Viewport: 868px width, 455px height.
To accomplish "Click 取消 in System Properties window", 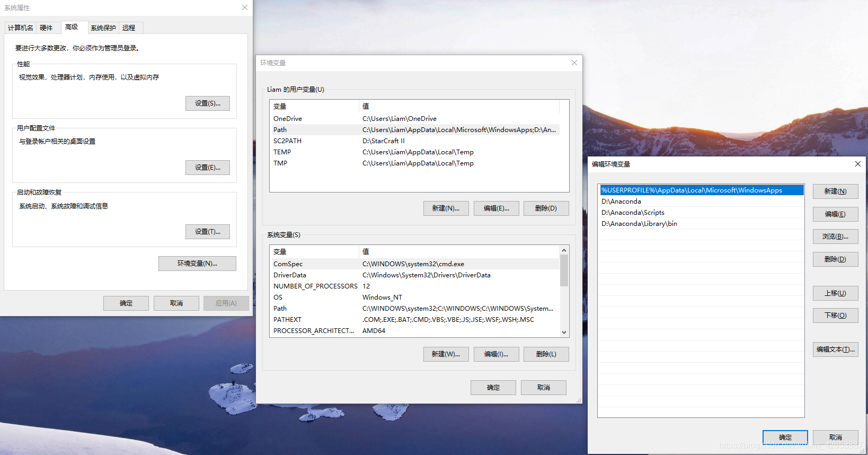I will tap(176, 303).
